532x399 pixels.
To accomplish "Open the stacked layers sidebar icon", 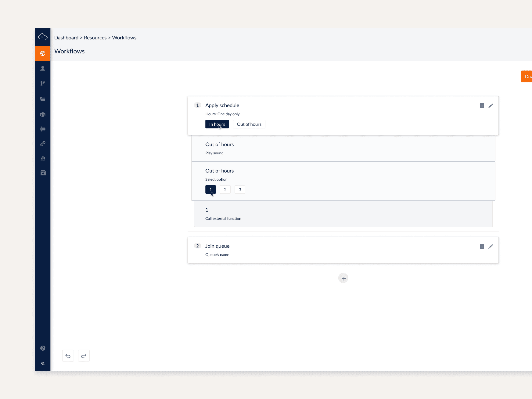I will click(43, 114).
